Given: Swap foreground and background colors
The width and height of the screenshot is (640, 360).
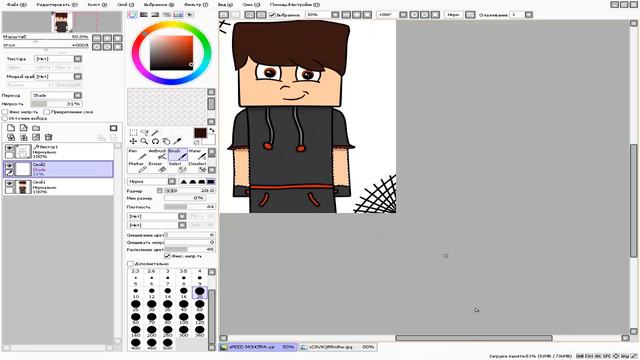Looking at the screenshot, I should [211, 131].
